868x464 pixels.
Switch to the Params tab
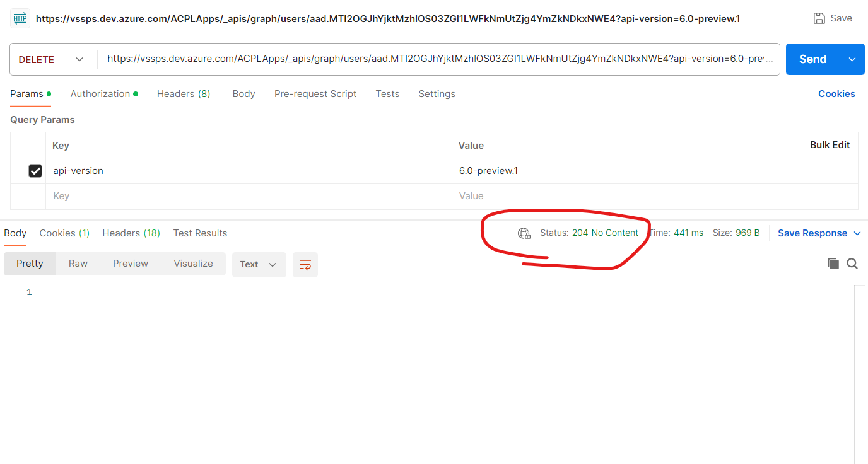click(x=30, y=94)
